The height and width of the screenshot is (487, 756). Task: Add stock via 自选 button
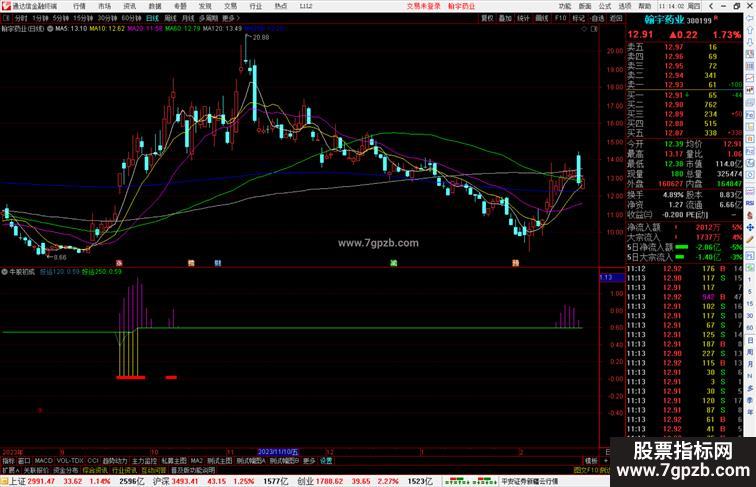(x=597, y=18)
